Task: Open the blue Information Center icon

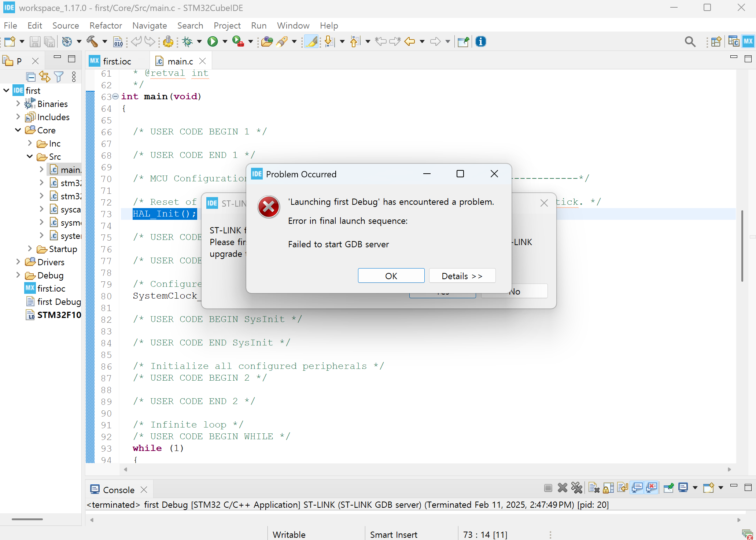Action: point(480,41)
